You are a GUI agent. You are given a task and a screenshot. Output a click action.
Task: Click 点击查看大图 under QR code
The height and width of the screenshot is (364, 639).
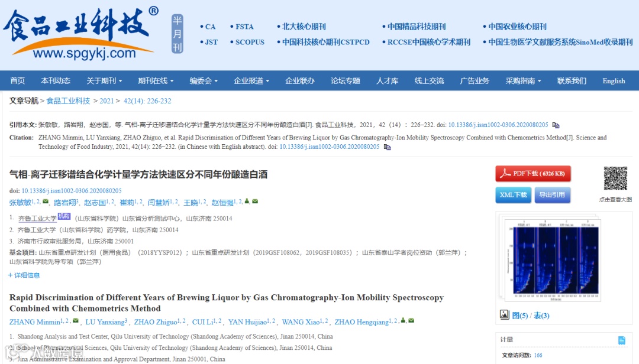click(x=615, y=200)
